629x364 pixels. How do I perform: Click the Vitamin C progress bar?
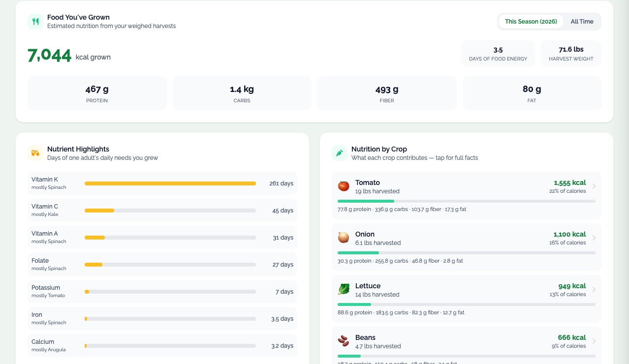(x=170, y=211)
